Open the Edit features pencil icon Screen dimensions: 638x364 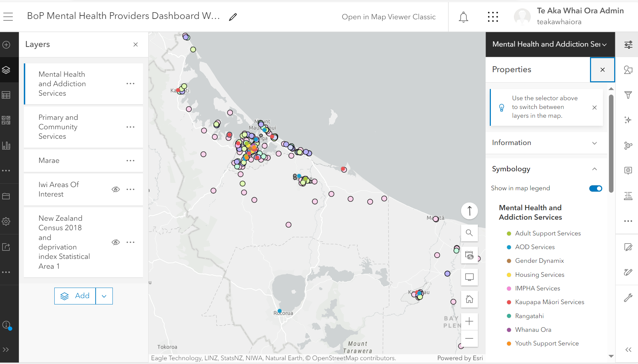628,247
